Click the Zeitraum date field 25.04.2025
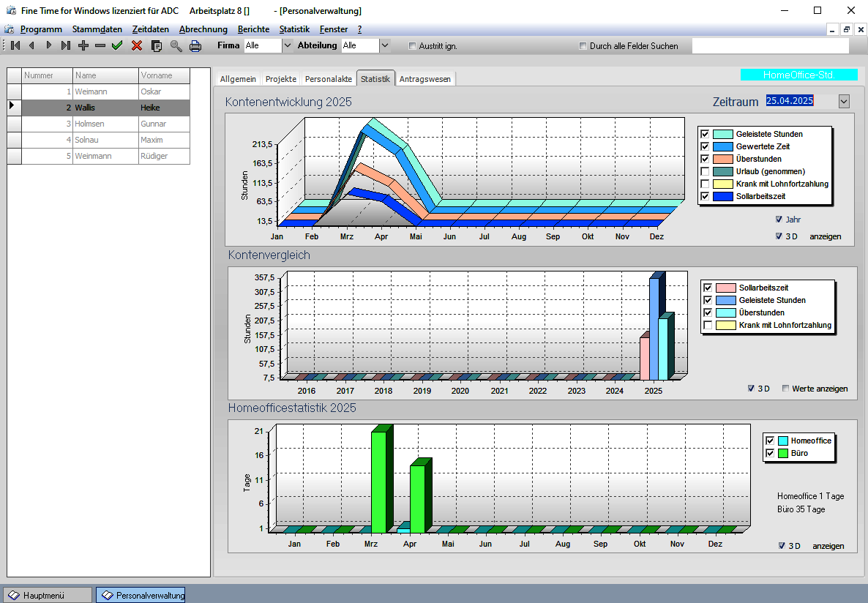The image size is (868, 603). [801, 101]
